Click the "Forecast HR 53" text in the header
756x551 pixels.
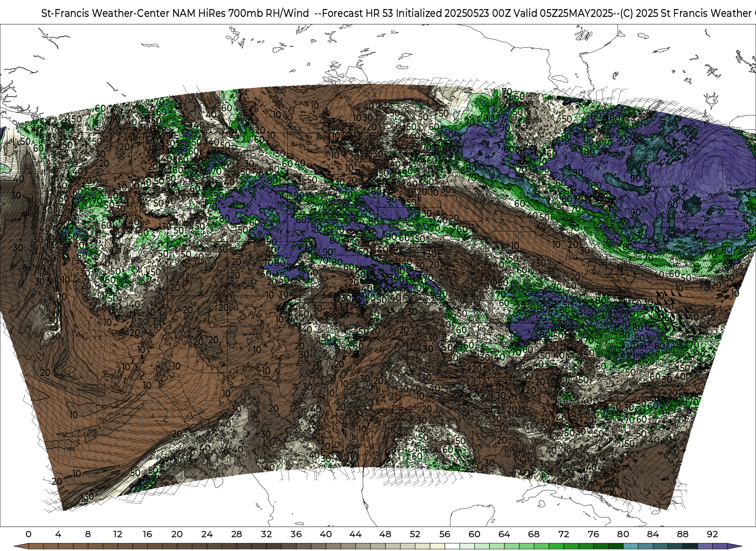pos(358,13)
